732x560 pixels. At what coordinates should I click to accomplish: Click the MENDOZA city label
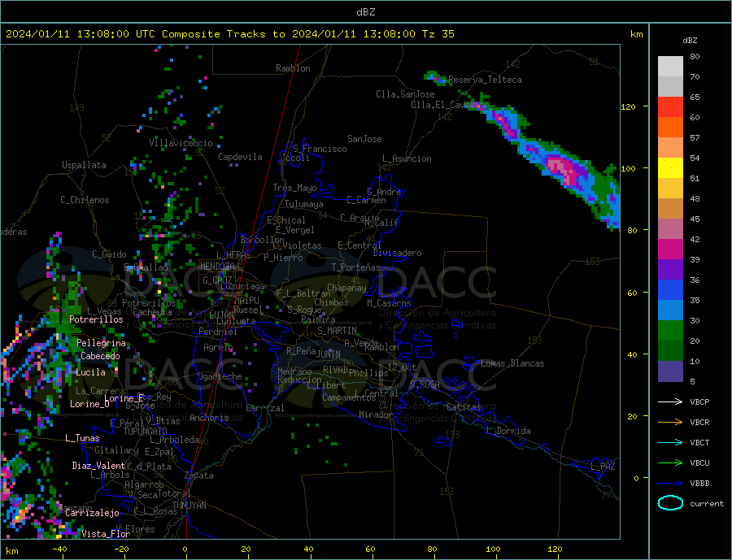tap(217, 267)
